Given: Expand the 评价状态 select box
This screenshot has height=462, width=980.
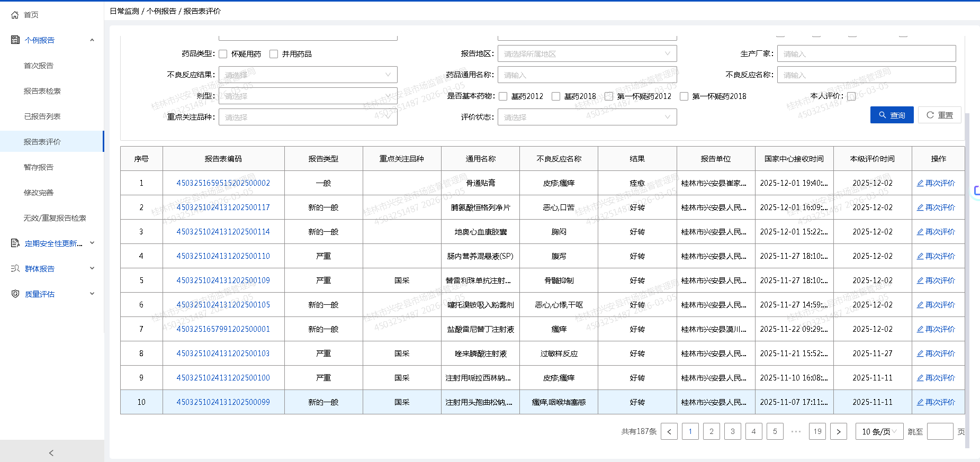Looking at the screenshot, I should (x=587, y=117).
